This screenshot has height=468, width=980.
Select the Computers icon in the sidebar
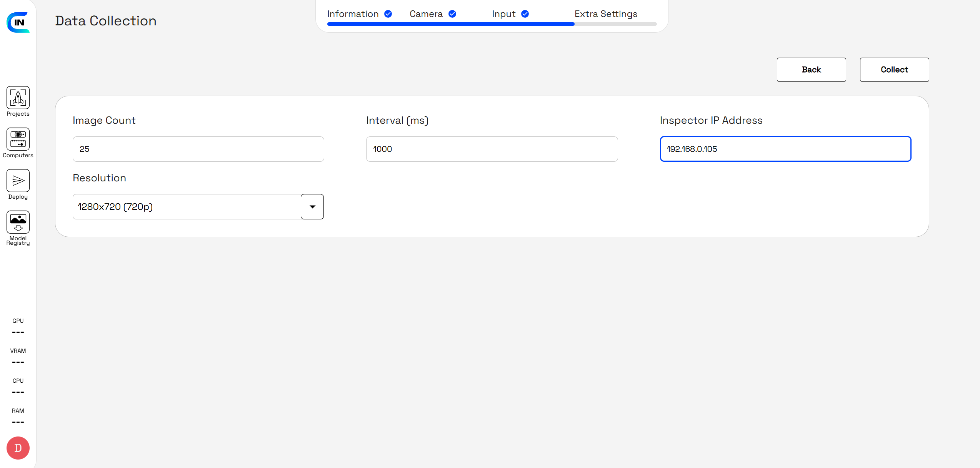18,139
